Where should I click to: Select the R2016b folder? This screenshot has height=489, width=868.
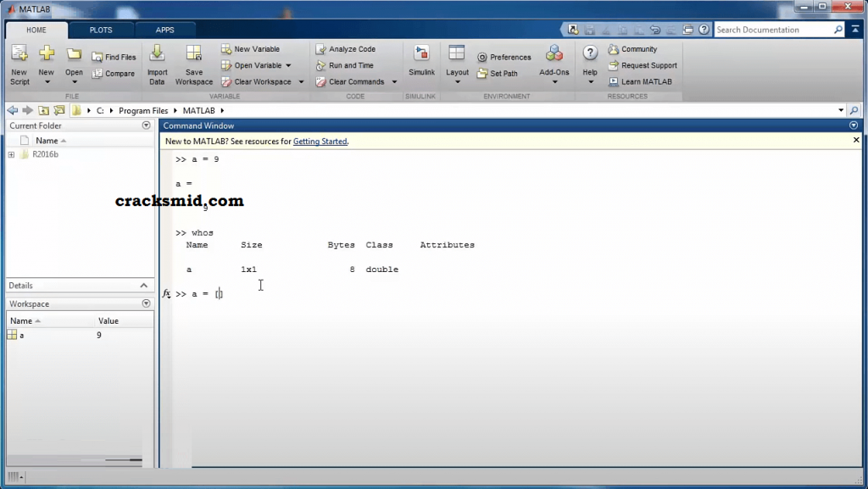[45, 154]
